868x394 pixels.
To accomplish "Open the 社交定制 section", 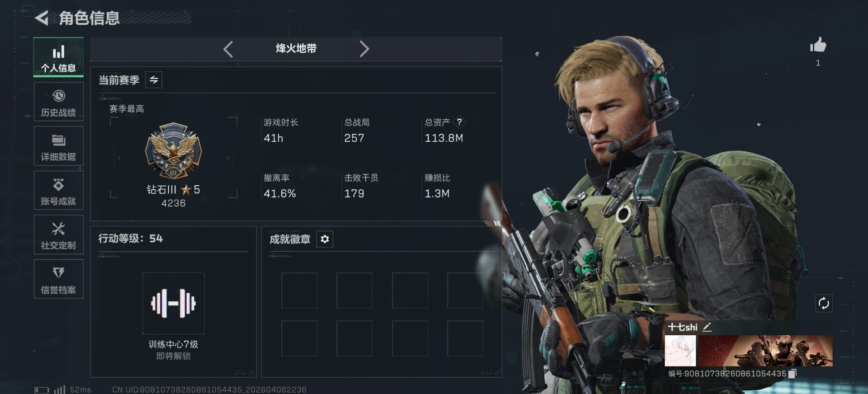I will (58, 235).
